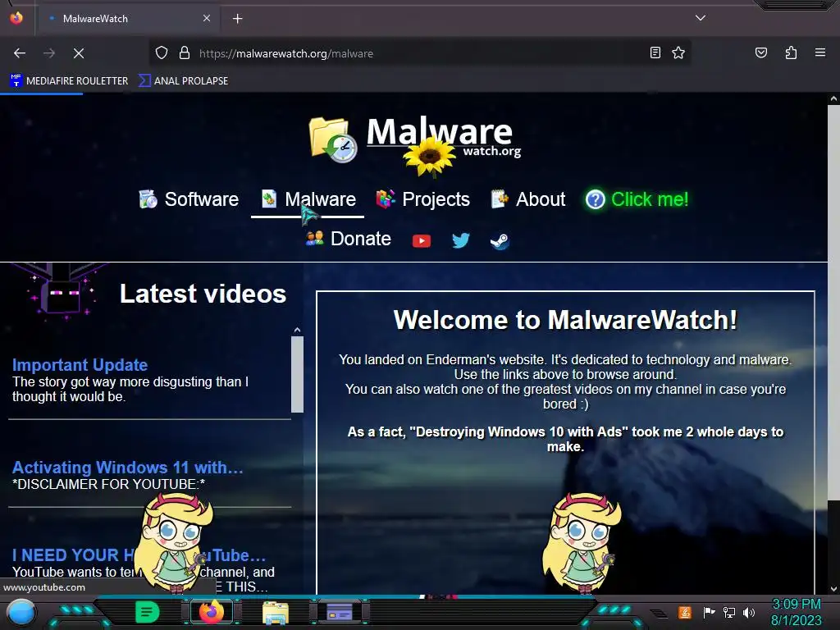Click the Software disc icon
Image resolution: width=840 pixels, height=630 pixels.
(x=148, y=199)
